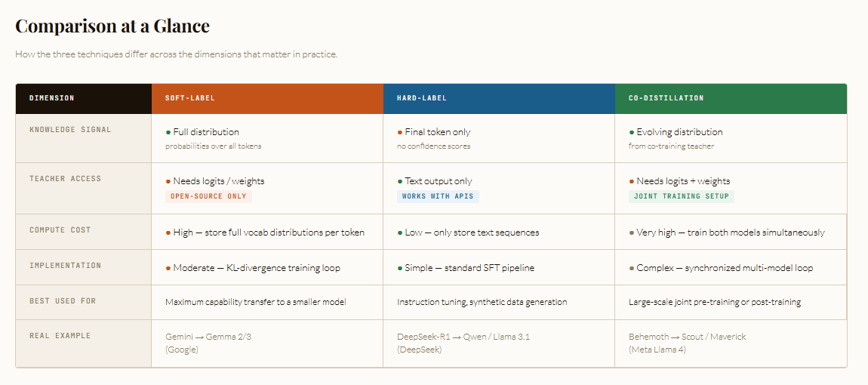Click green dot beside Text output only

(x=400, y=182)
